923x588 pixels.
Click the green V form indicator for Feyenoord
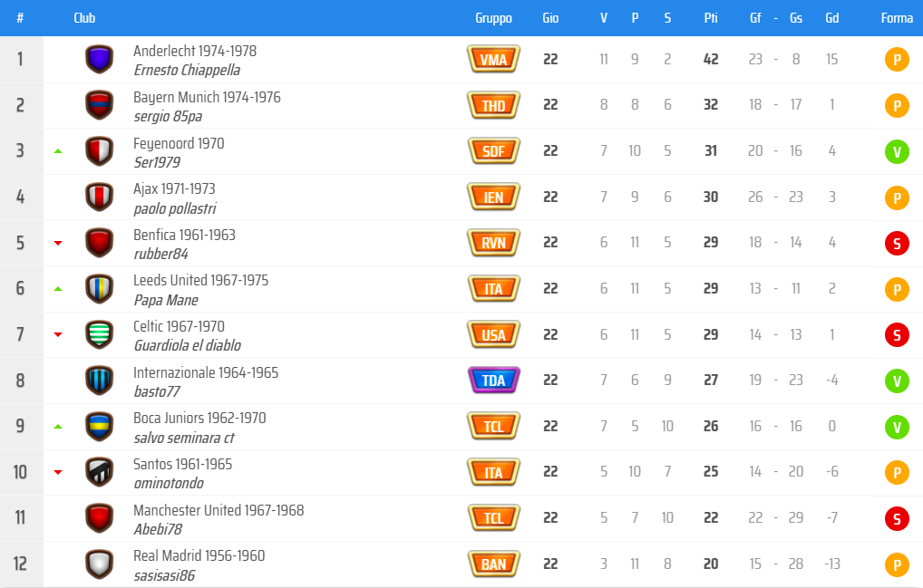click(897, 151)
